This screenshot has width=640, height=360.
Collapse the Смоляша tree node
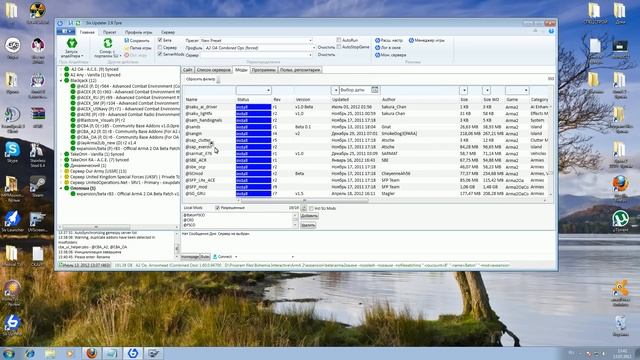[x=61, y=188]
